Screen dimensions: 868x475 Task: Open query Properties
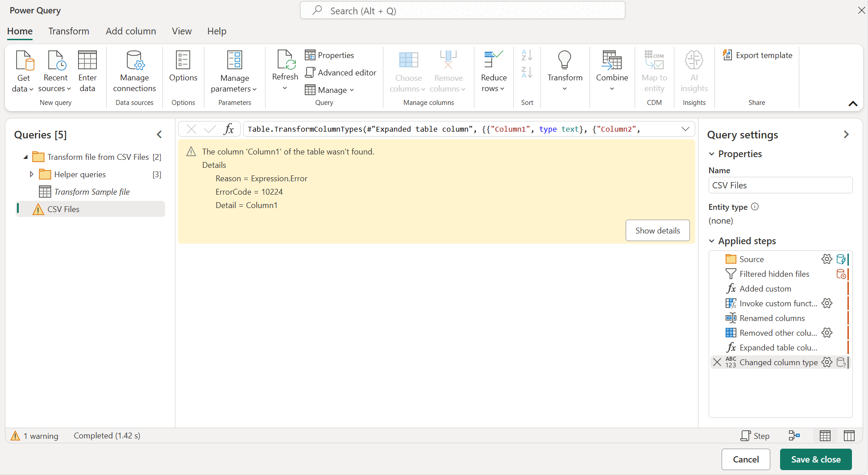click(x=329, y=55)
